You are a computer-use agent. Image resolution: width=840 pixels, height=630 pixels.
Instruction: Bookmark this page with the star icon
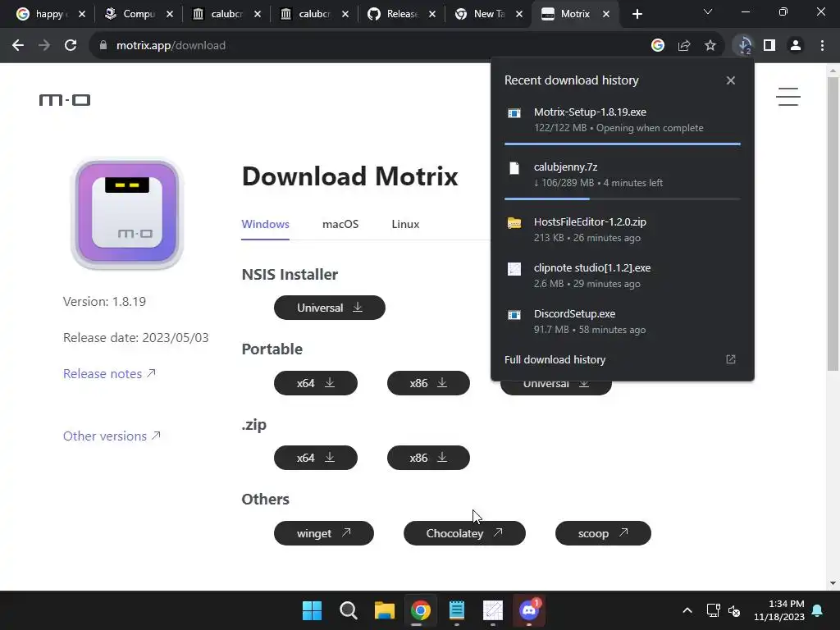710,46
